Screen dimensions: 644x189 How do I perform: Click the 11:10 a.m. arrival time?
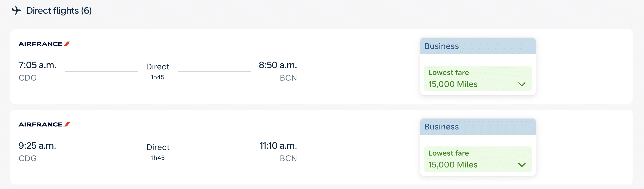point(278,146)
